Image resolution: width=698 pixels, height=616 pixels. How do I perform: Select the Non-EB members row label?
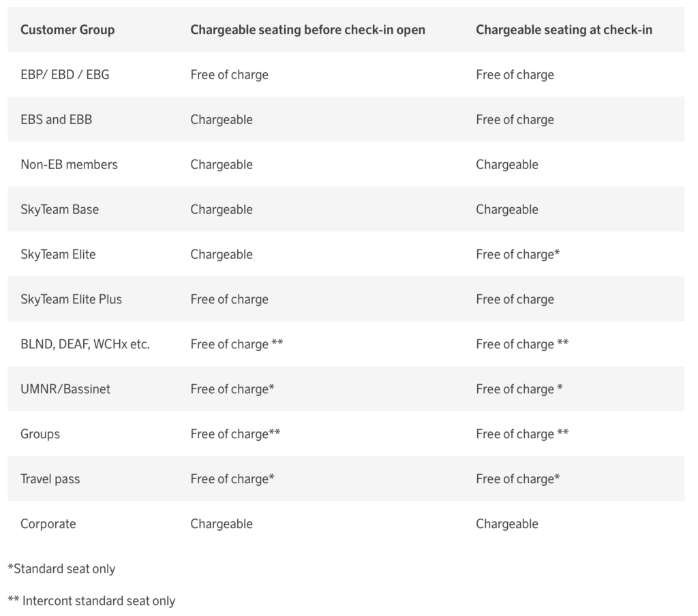point(69,164)
